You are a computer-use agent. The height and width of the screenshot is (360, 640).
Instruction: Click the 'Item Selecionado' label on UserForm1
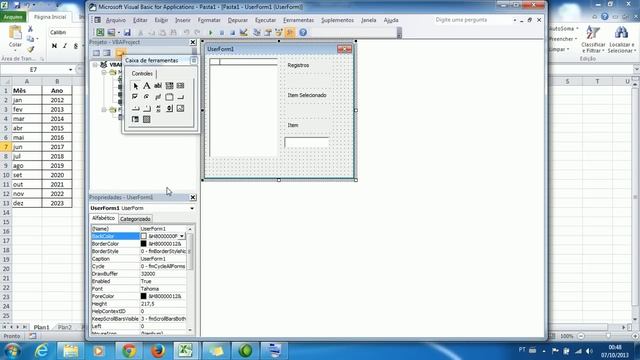pos(307,95)
